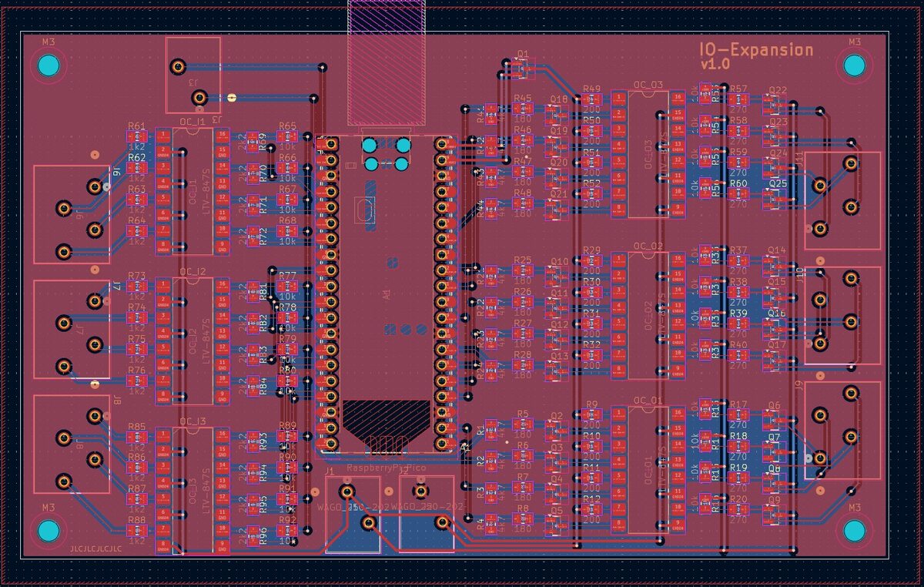The width and height of the screenshot is (924, 587).
Task: Click transistor Q9 footprint
Action: (775, 510)
